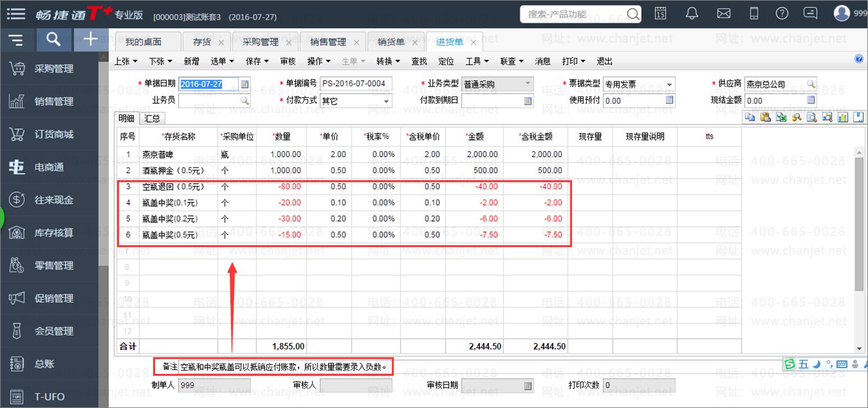Open the chat message icon in the header
The height and width of the screenshot is (408, 868).
[810, 13]
